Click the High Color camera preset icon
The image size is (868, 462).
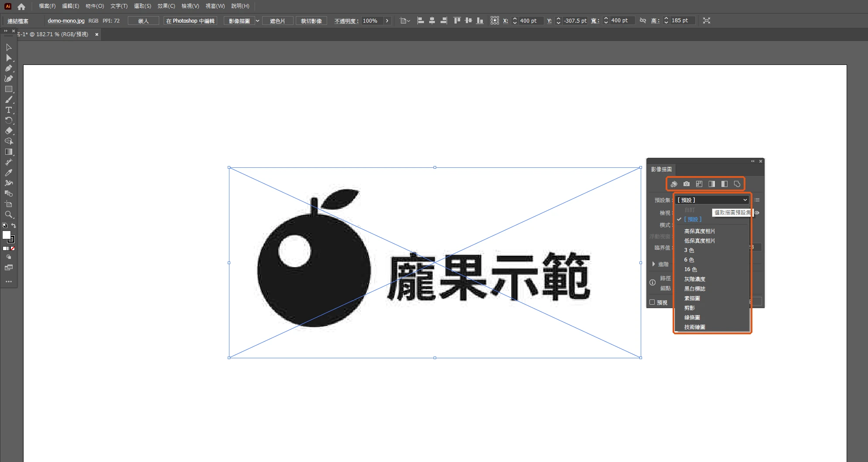tap(687, 184)
